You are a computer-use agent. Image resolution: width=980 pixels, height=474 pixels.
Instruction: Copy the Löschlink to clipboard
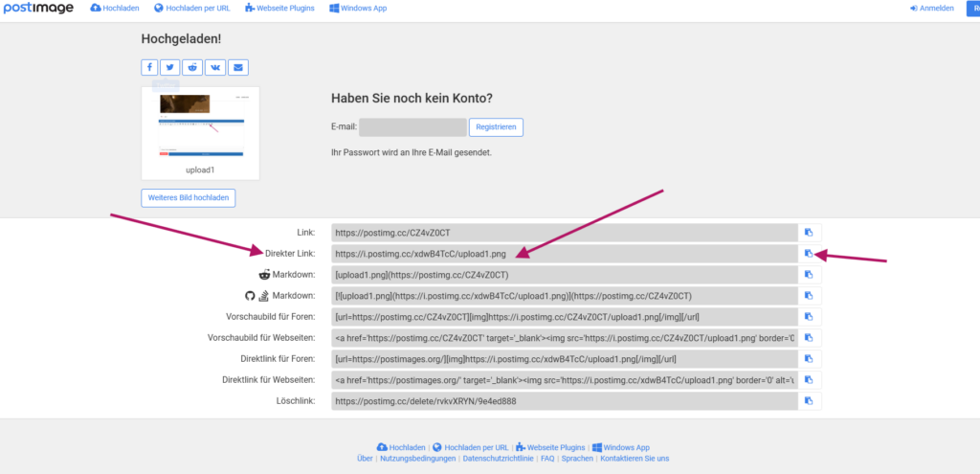click(809, 401)
